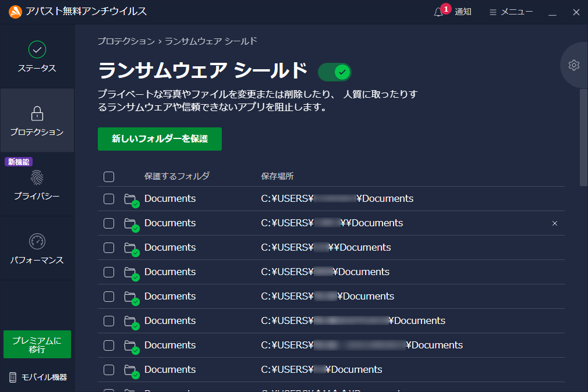588x392 pixels.
Task: Go to the ステータス section
Action: point(37,56)
